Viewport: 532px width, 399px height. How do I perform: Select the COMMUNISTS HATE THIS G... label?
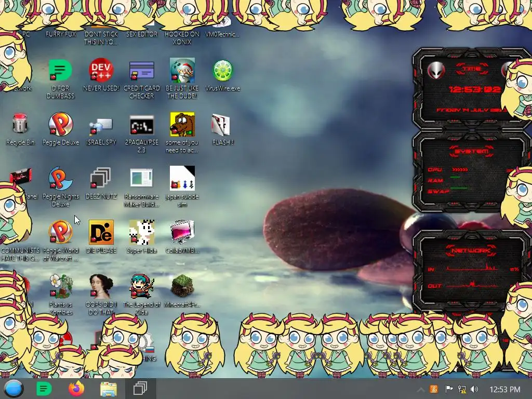20,254
